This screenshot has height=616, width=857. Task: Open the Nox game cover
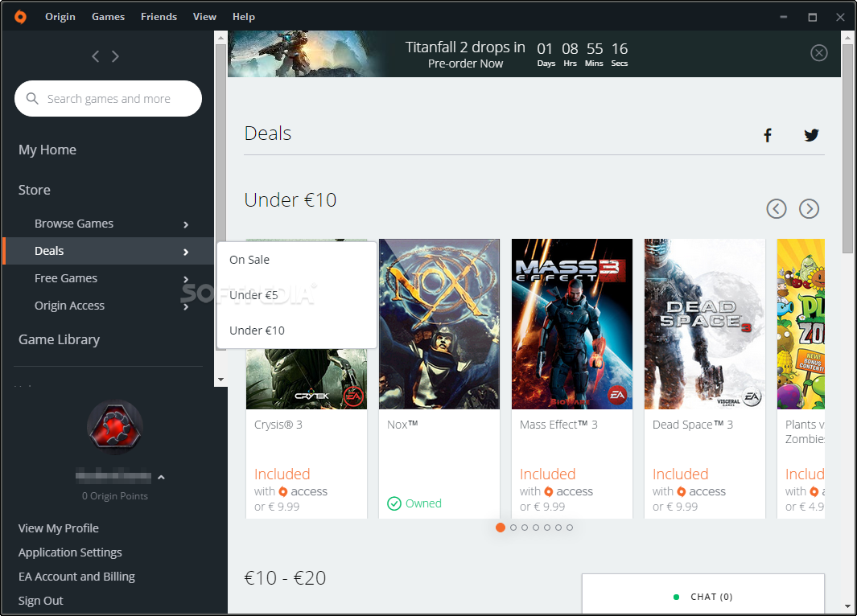(439, 324)
